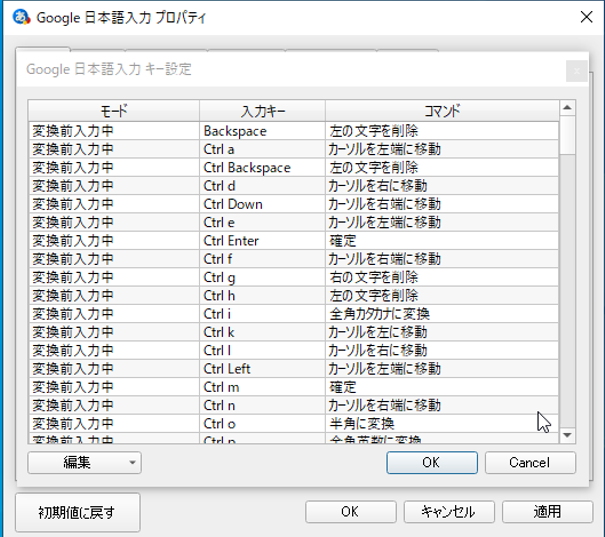Sort by the コマンド column header
Screen dimensions: 605x537
coord(441,110)
